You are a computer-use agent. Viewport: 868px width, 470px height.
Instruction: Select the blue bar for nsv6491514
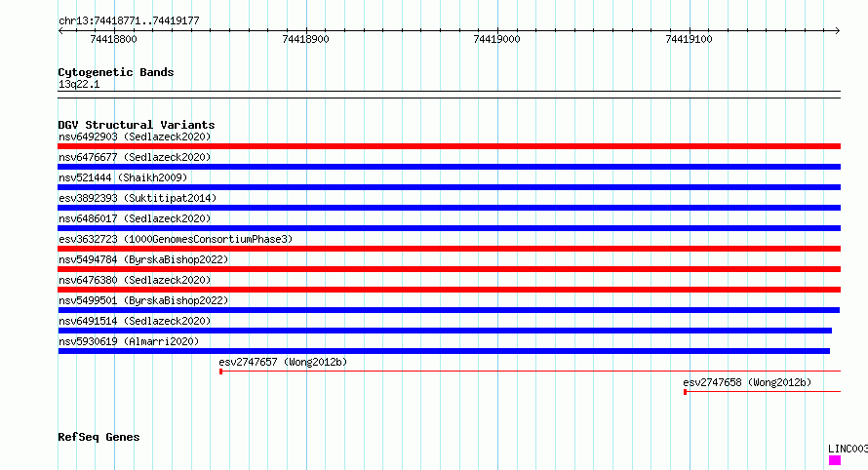pyautogui.click(x=445, y=331)
